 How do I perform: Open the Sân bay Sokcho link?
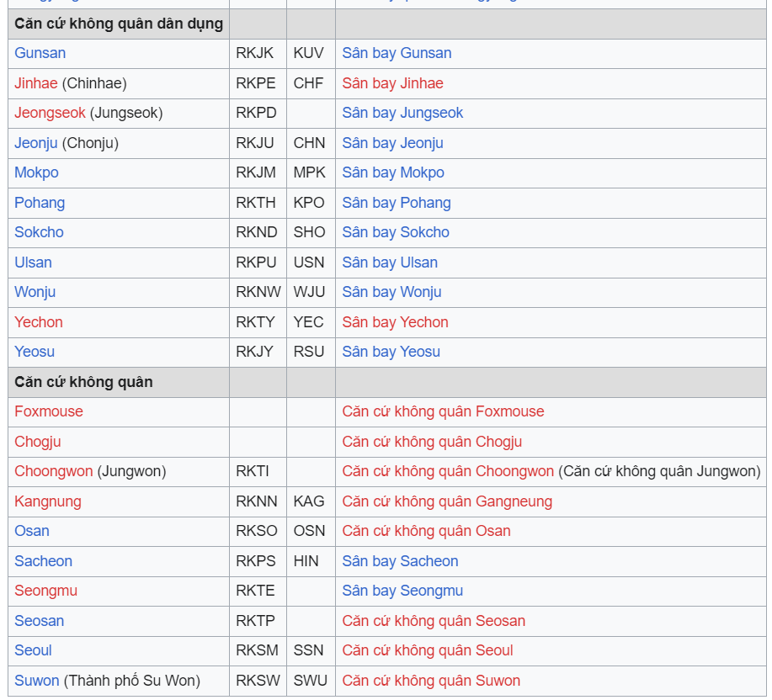coord(396,232)
